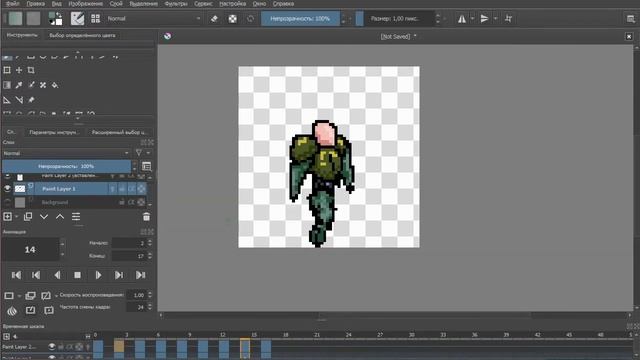640x360 pixels.
Task: Toggle the onion skin bulb icon
Action: (12, 311)
